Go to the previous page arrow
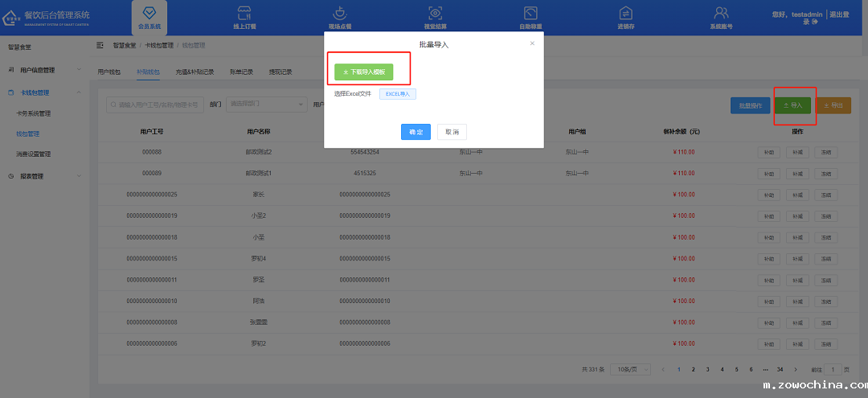 [664, 369]
